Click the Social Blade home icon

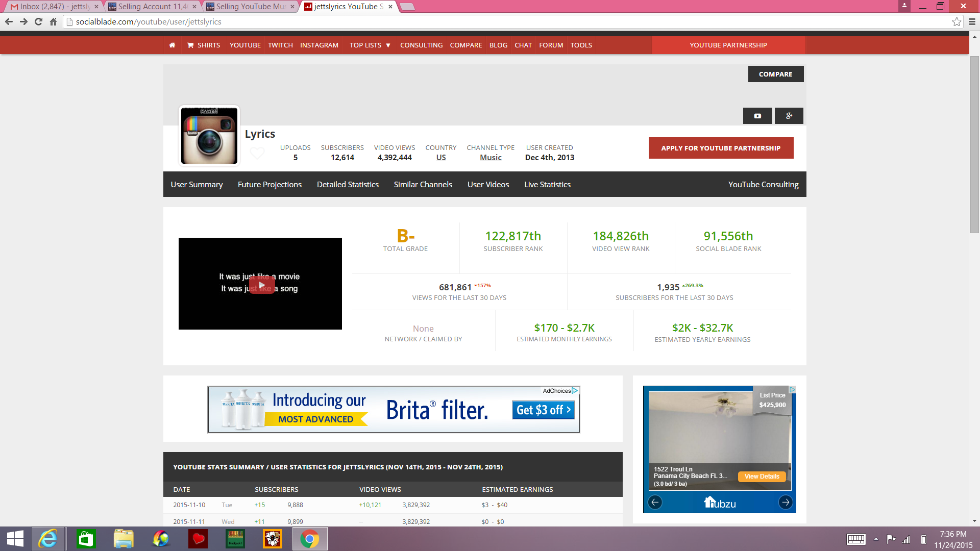coord(172,45)
